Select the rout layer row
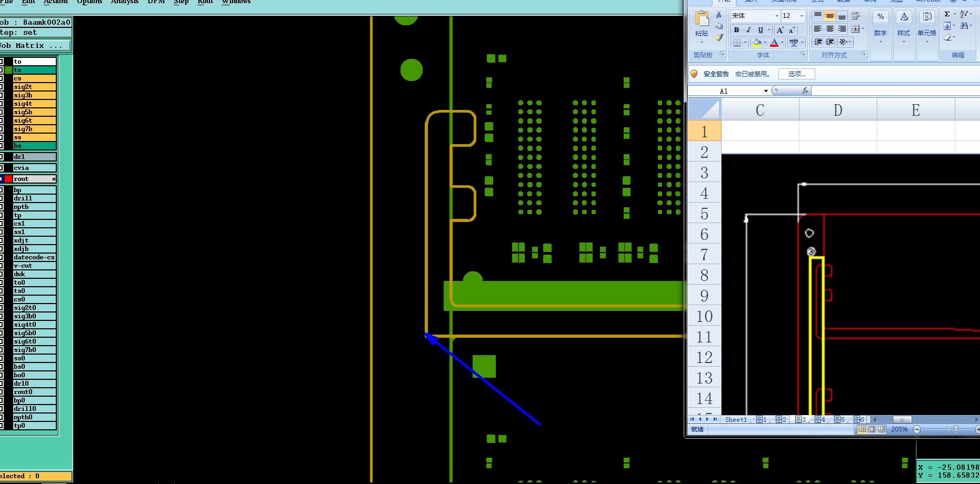Viewport: 980px width, 484px height. pos(34,179)
